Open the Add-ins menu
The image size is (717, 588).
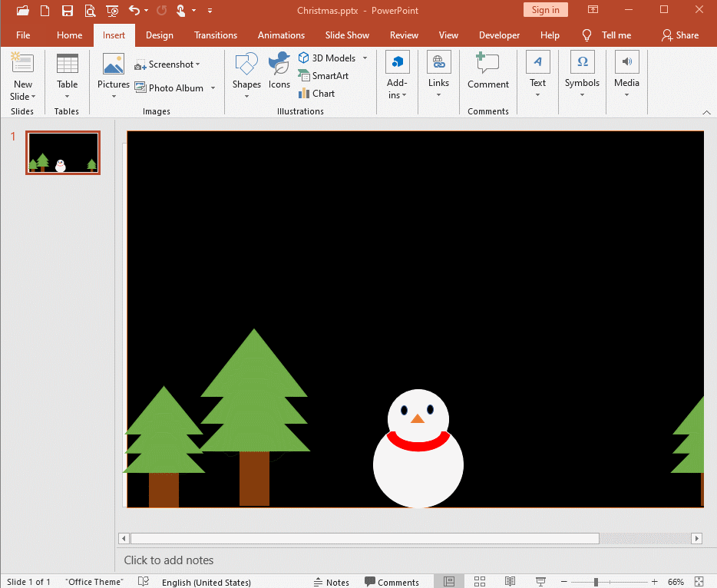pos(397,75)
